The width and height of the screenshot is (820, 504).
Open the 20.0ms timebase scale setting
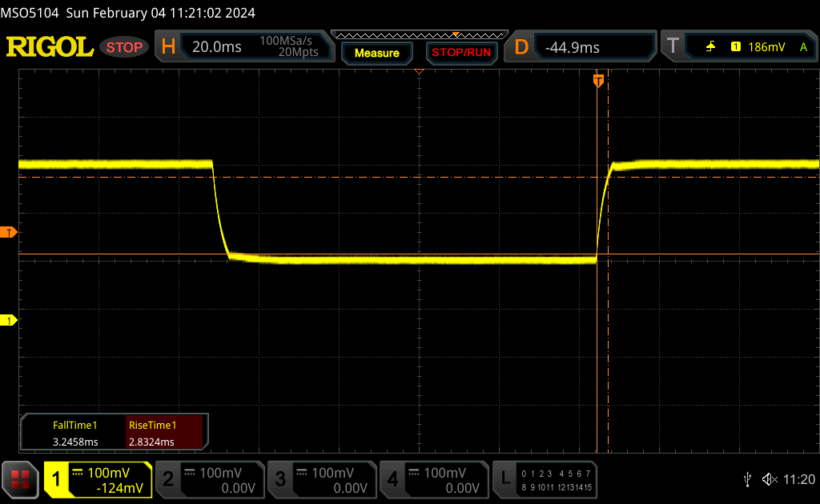click(x=216, y=47)
